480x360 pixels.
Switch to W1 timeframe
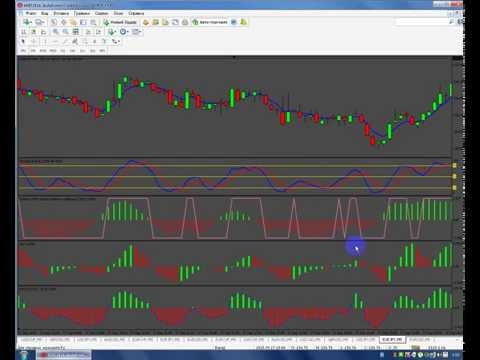tap(93, 51)
